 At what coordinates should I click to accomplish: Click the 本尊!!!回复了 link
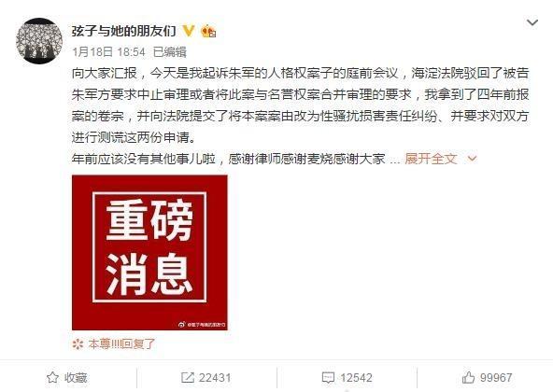(121, 343)
